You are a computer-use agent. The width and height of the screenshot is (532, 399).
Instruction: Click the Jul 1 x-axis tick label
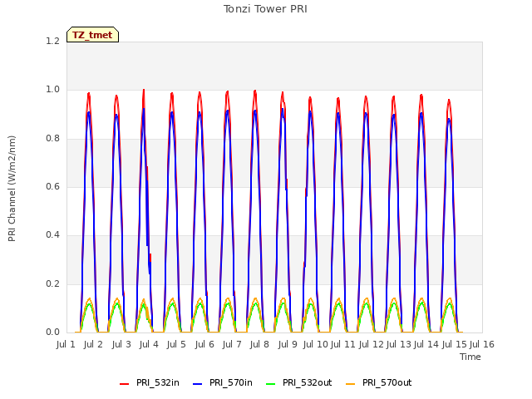pos(66,344)
